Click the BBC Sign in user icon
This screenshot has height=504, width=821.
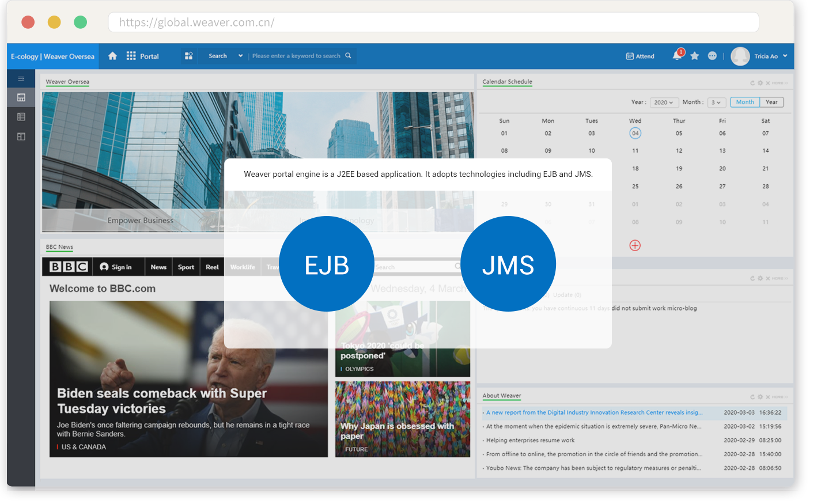[104, 267]
